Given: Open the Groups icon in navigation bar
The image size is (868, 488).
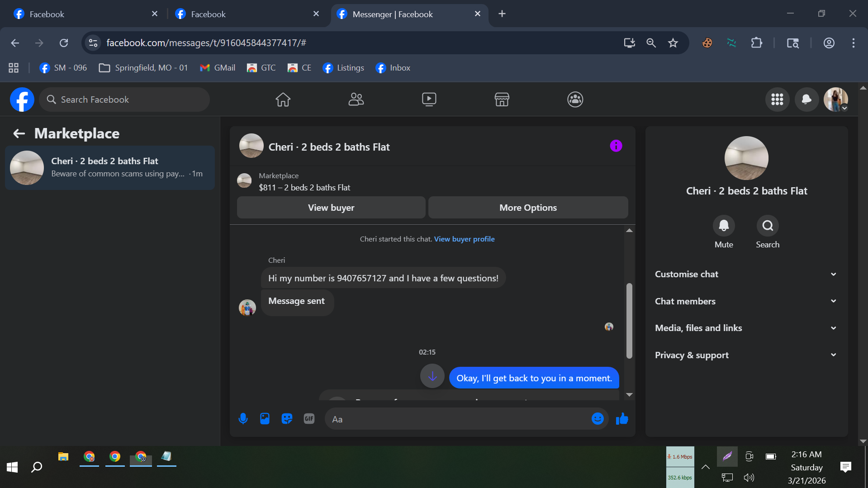Looking at the screenshot, I should pos(575,99).
